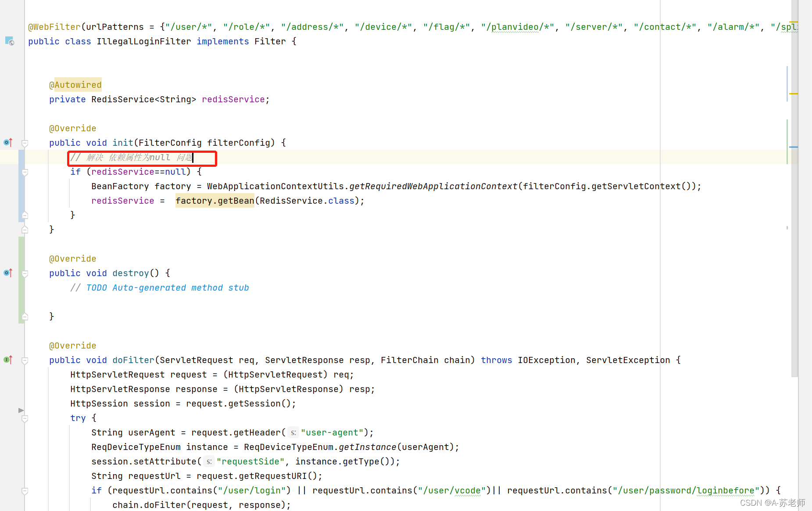
Task: Click chain.doFilter(request, response) statement
Action: (202, 505)
